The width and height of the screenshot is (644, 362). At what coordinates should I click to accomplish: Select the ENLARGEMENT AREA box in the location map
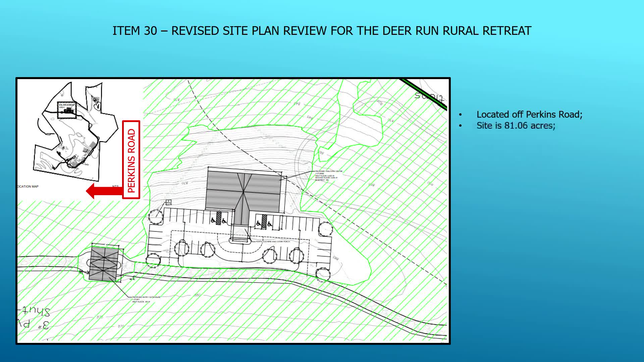coord(67,110)
